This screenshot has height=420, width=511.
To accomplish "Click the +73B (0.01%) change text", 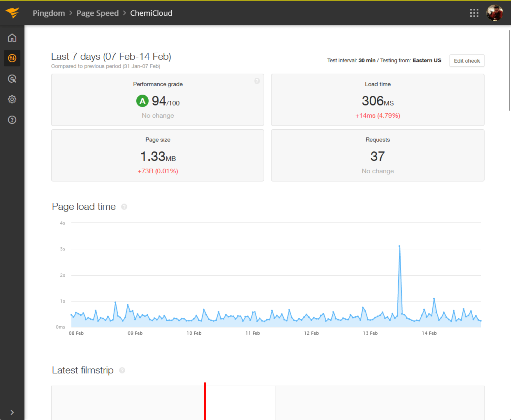I will tap(158, 171).
